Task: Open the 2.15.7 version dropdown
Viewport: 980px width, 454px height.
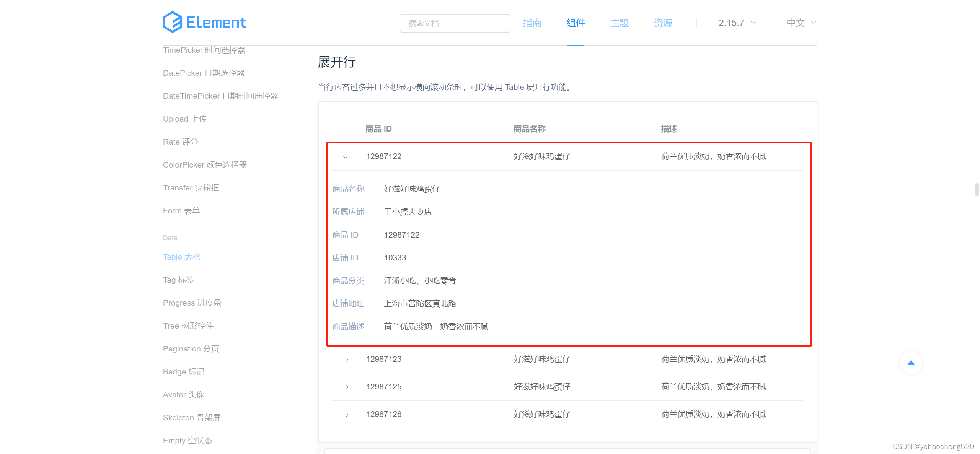Action: click(x=737, y=23)
